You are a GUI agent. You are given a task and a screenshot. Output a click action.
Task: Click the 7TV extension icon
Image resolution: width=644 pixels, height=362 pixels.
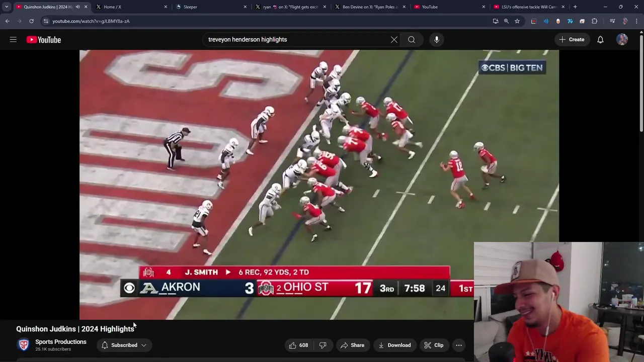[570, 21]
